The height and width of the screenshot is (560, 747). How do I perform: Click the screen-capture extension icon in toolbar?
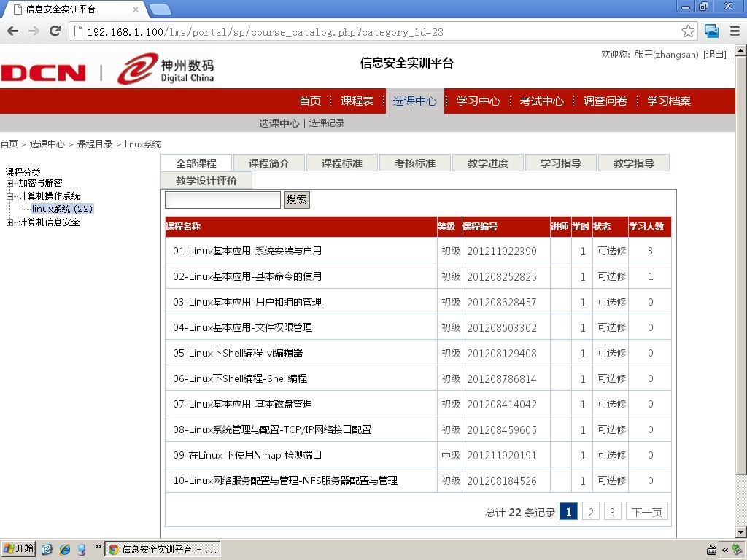tap(711, 31)
